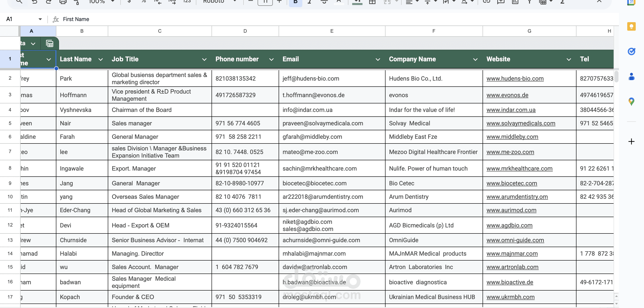Click the Undo arrow in toolbar
Image resolution: width=644 pixels, height=308 pixels.
(34, 2)
